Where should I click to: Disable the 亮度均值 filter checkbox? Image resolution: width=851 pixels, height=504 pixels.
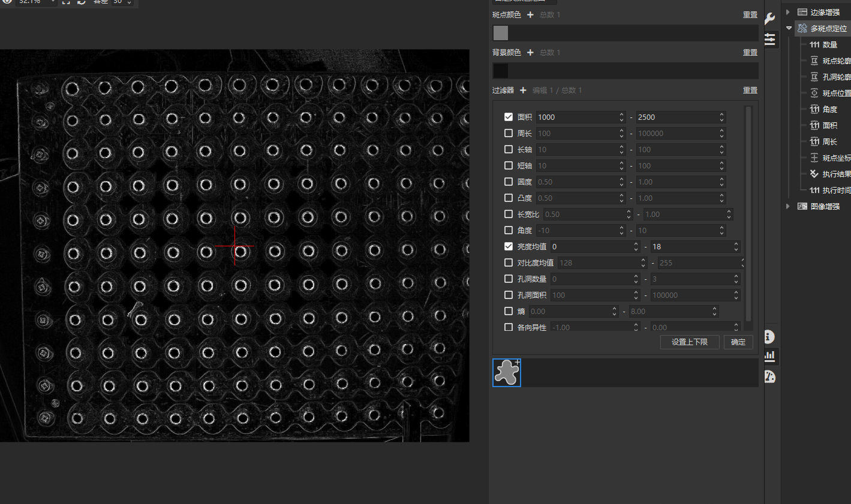(x=509, y=246)
